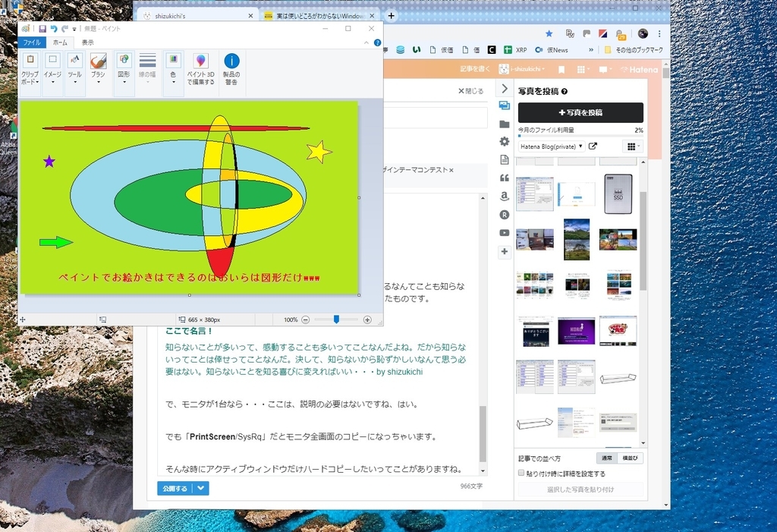777x532 pixels.
Task: Click the 写真を投稿 upload button
Action: tap(580, 112)
